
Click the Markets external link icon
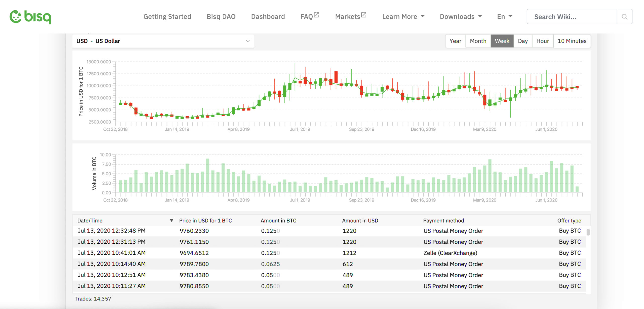(x=364, y=15)
